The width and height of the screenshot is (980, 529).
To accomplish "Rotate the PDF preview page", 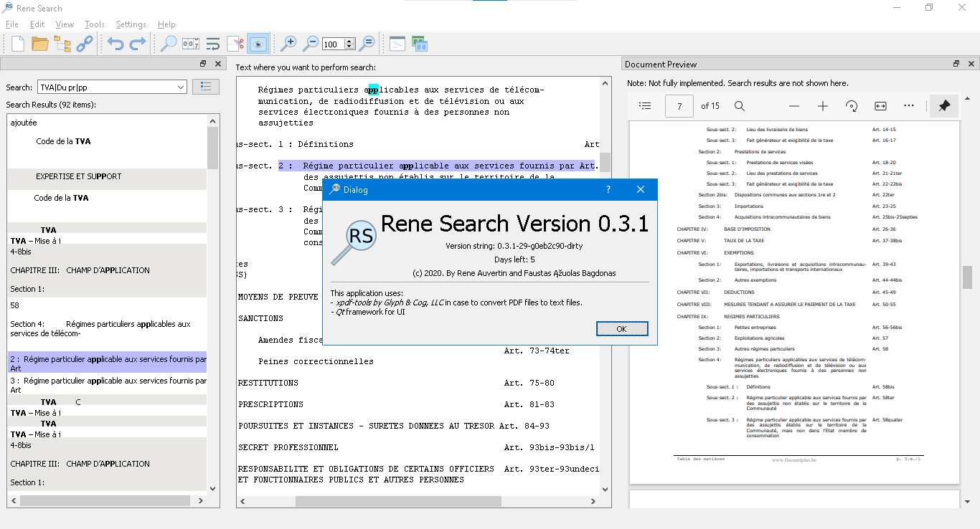I will click(x=852, y=106).
